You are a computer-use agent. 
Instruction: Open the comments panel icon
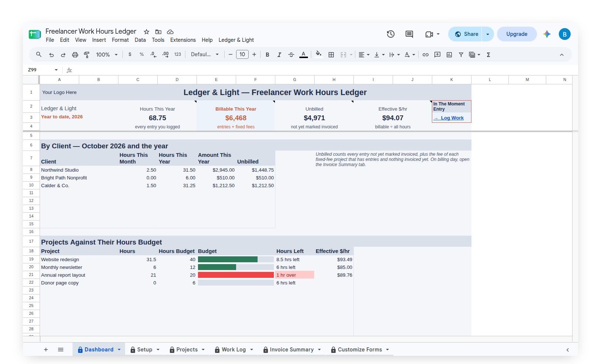tap(409, 34)
